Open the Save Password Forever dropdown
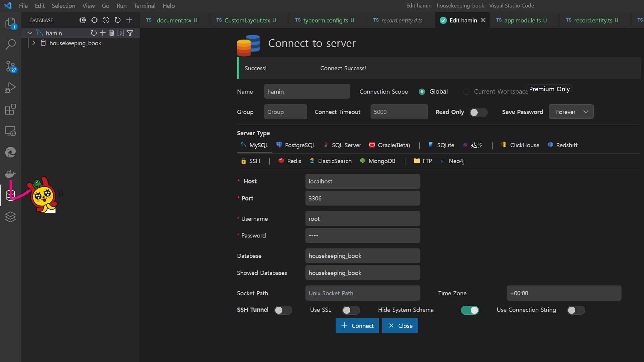Viewport: 644px width, 362px height. tap(571, 112)
